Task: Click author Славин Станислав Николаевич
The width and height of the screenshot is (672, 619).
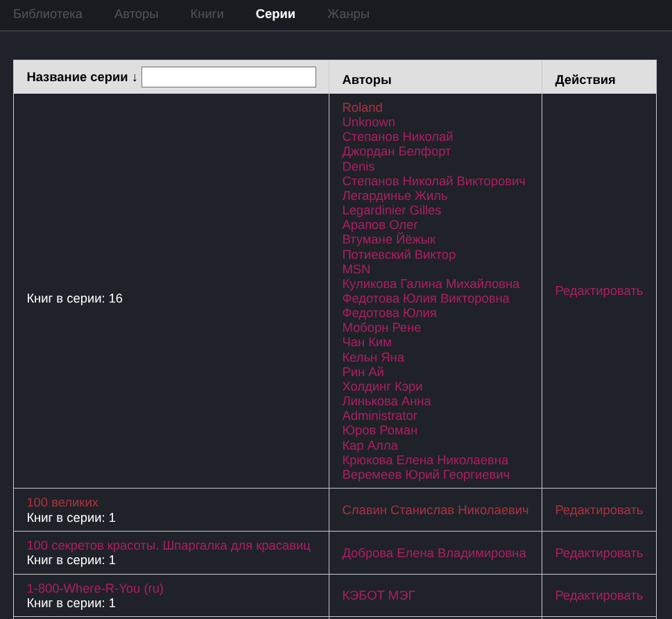Action: 435,510
